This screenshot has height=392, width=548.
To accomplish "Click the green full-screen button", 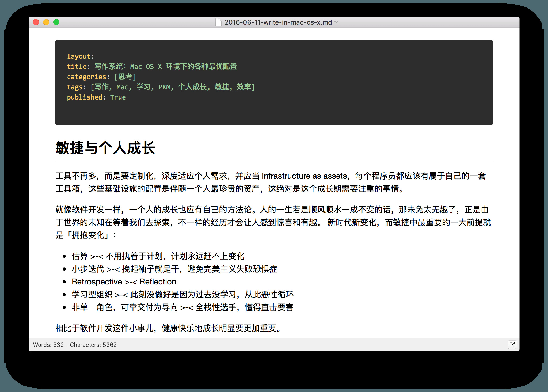I will (x=56, y=22).
